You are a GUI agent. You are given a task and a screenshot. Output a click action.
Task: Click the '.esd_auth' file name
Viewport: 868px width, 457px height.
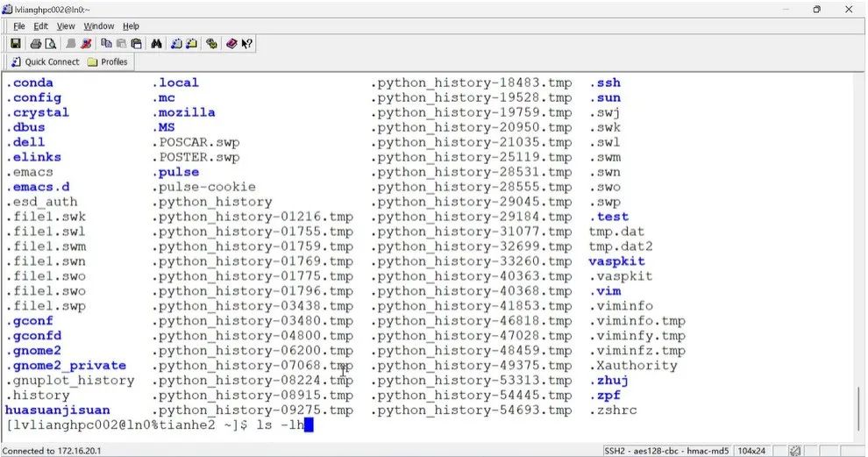pos(41,202)
